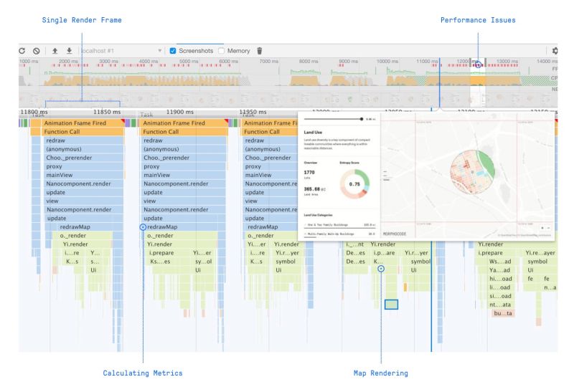
Task: Click the 11800 ms ruler label
Action: click(34, 112)
